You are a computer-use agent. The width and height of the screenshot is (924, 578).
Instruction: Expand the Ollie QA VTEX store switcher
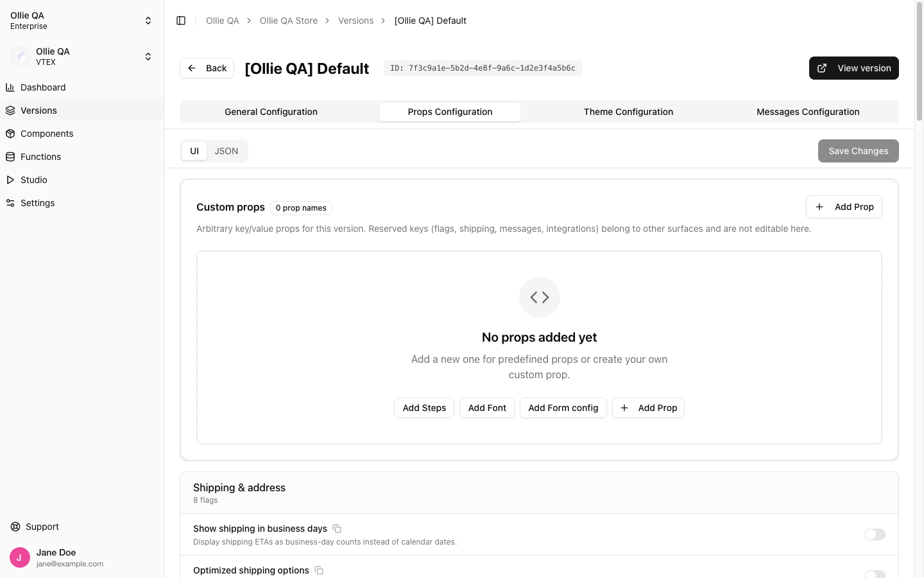pyautogui.click(x=82, y=57)
